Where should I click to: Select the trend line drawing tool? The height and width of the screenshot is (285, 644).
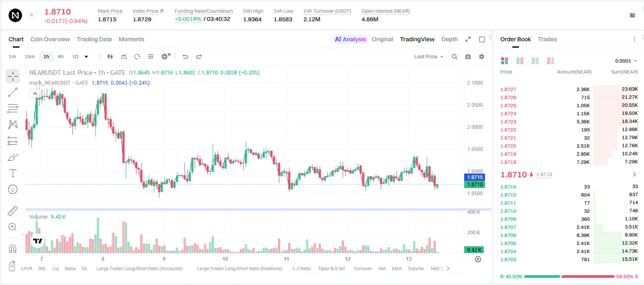[x=13, y=92]
